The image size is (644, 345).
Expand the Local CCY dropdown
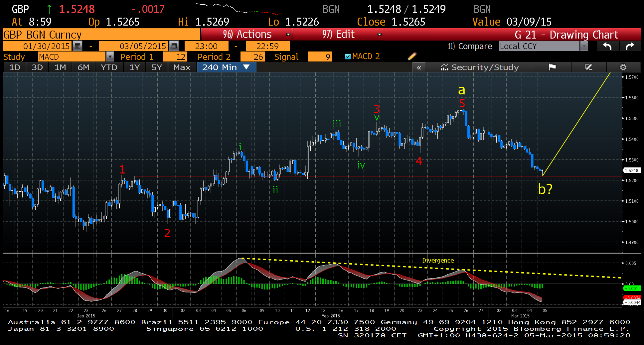click(x=584, y=46)
